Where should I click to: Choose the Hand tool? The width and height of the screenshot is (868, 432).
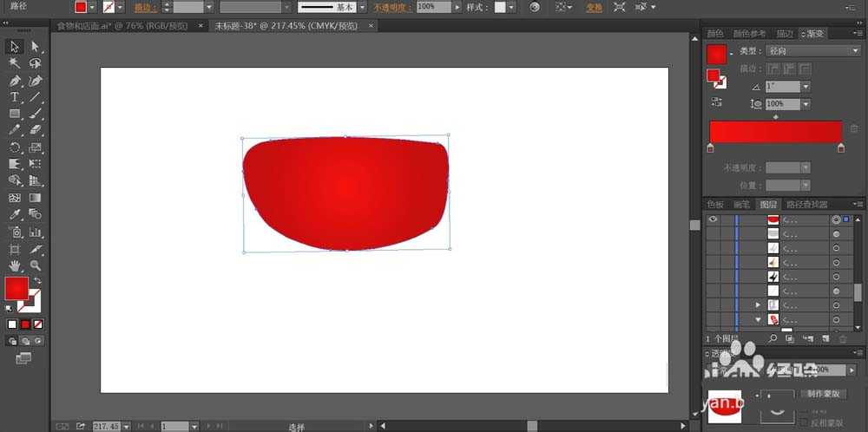click(15, 265)
